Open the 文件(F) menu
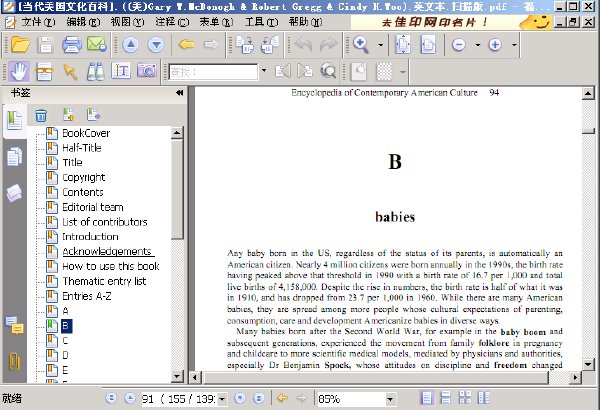The image size is (600, 410). coord(38,22)
